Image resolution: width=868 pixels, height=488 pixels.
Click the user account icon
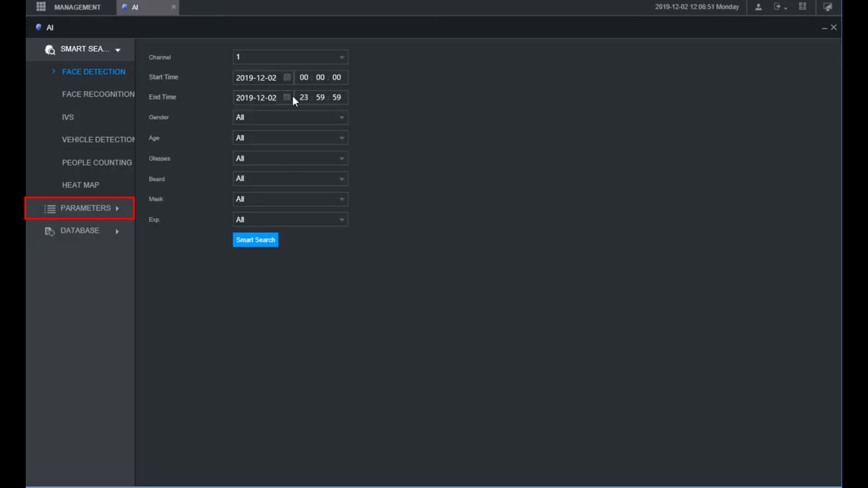click(x=759, y=7)
